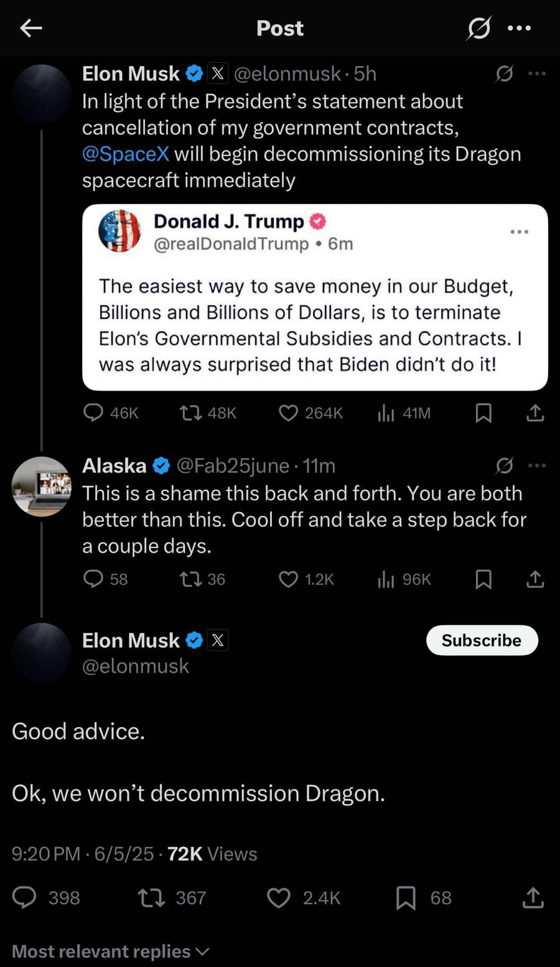Screen dimensions: 560x967
Task: Toggle bookmark on the 'Good advice' reply
Action: [x=406, y=898]
